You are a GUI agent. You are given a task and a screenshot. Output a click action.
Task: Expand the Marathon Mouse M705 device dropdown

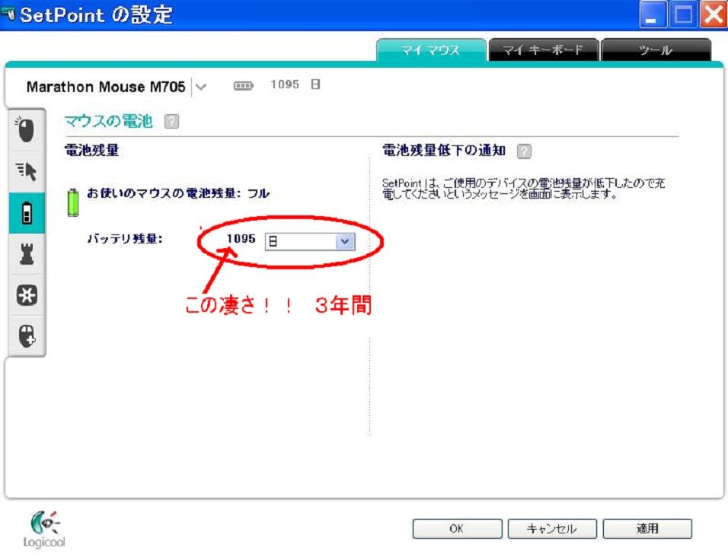point(201,86)
